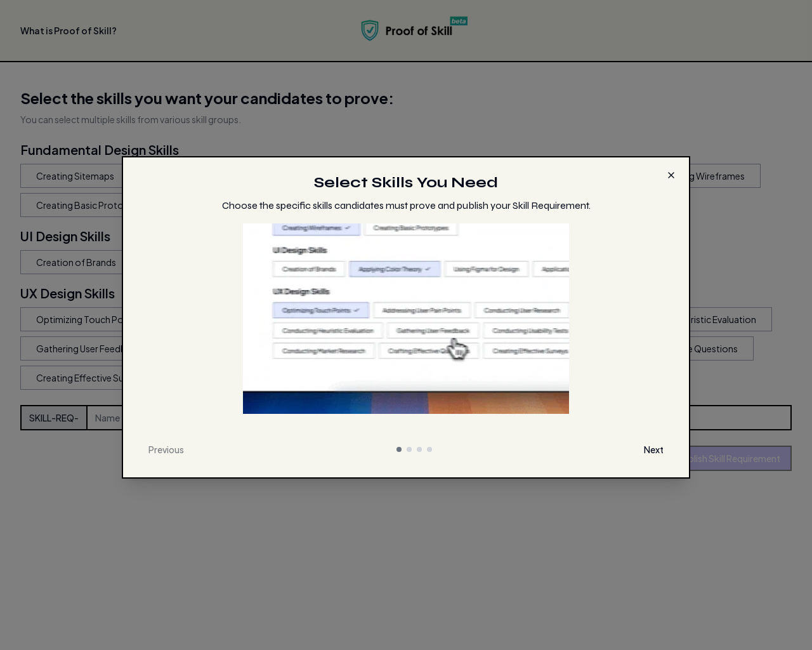Click the beta badge next to the logo
Viewport: 812px width, 650px height.
point(459,21)
